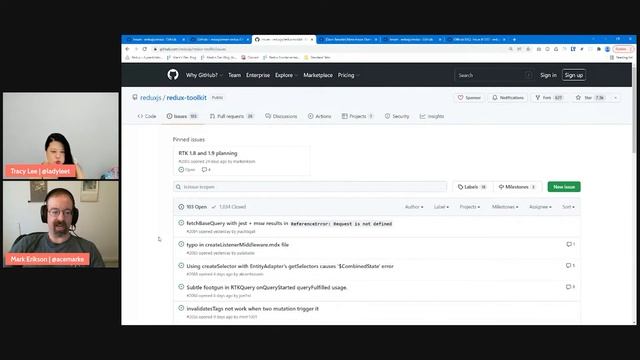Open the Label filter dropdown

(441, 207)
